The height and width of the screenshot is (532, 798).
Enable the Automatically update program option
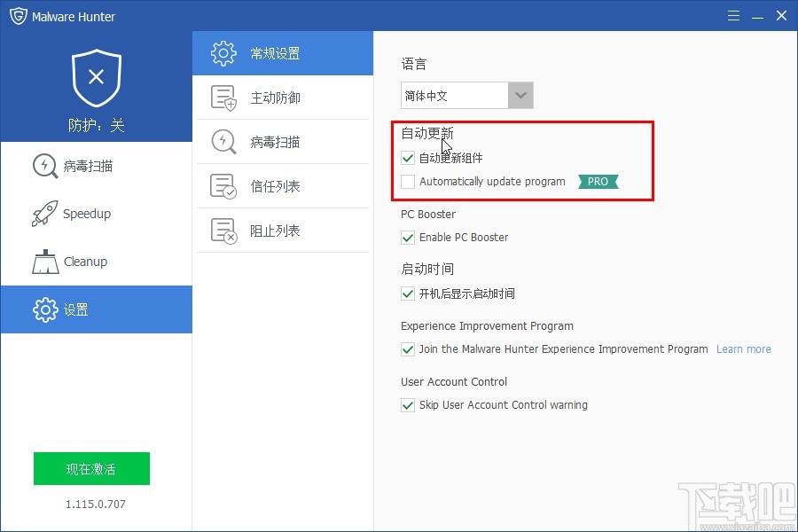tap(407, 181)
